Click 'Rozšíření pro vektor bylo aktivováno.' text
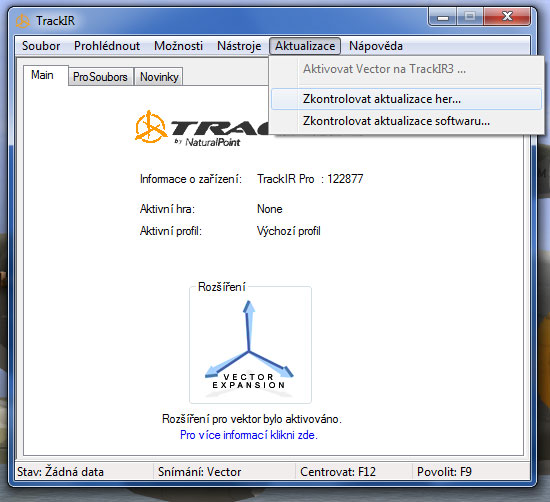This screenshot has height=502, width=550. 252,419
